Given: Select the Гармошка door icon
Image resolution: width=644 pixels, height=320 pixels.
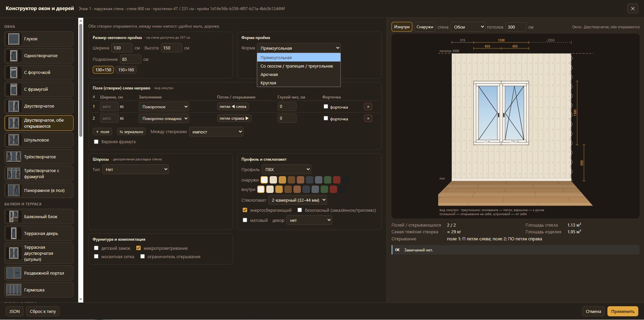Looking at the screenshot, I should pyautogui.click(x=14, y=290).
